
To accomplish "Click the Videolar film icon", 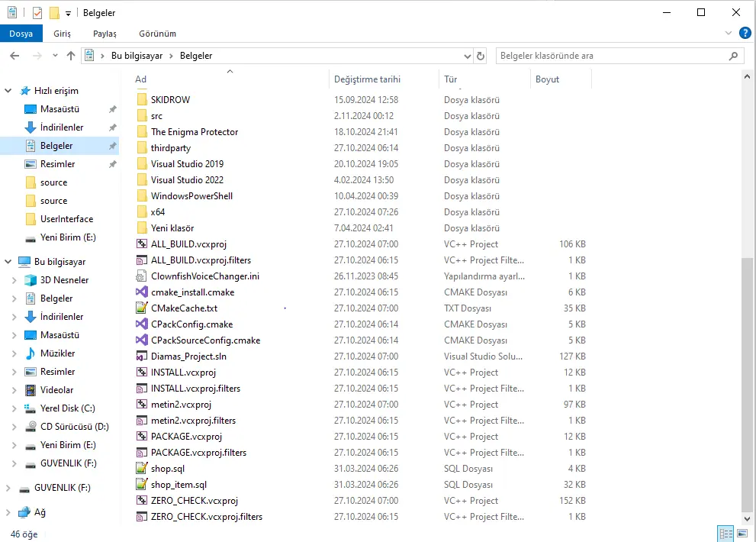I will [x=31, y=390].
